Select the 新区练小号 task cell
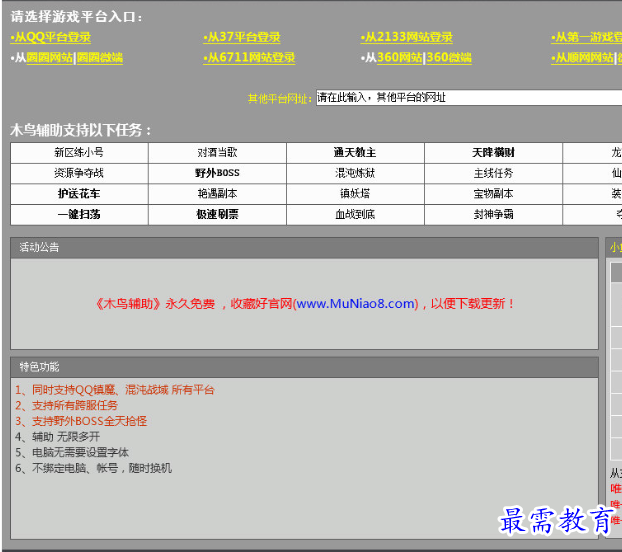 pyautogui.click(x=79, y=153)
